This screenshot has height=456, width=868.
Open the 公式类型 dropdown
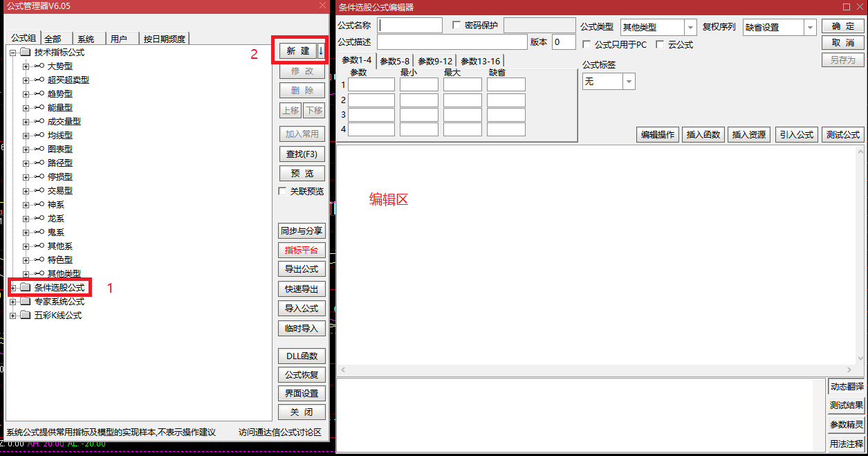pyautogui.click(x=690, y=28)
